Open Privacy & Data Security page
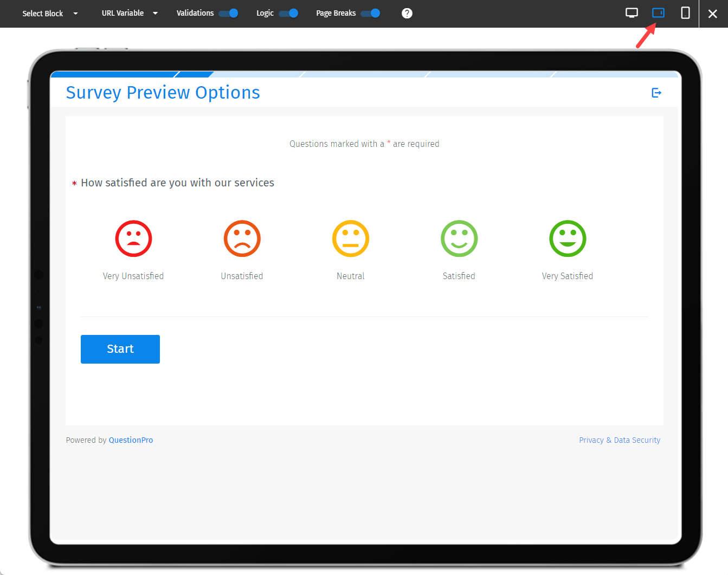 tap(620, 440)
